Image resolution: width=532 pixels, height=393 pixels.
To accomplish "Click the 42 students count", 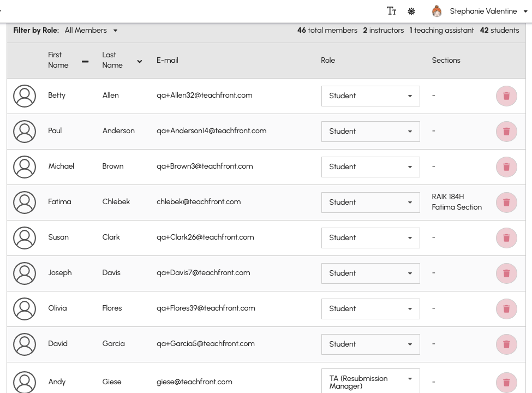I will point(499,30).
